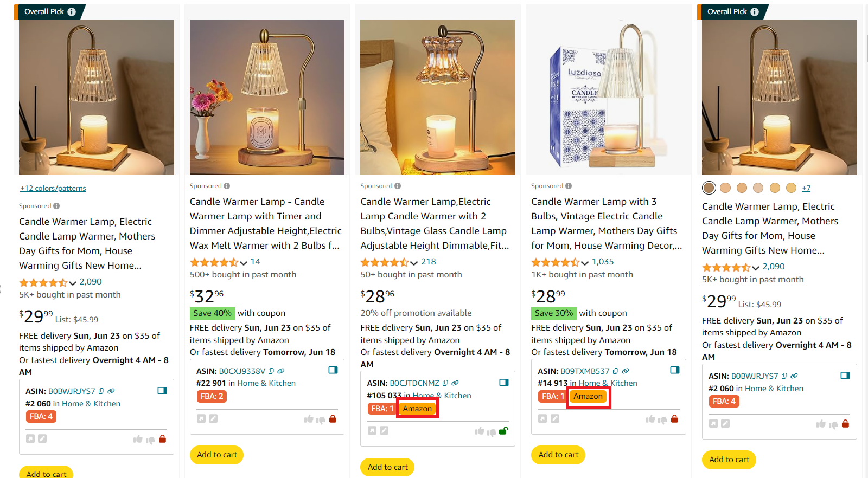Viewport: 868px width, 478px height.
Task: Give a thumbs up on the B0CXJ9338V seller card
Action: click(x=309, y=419)
